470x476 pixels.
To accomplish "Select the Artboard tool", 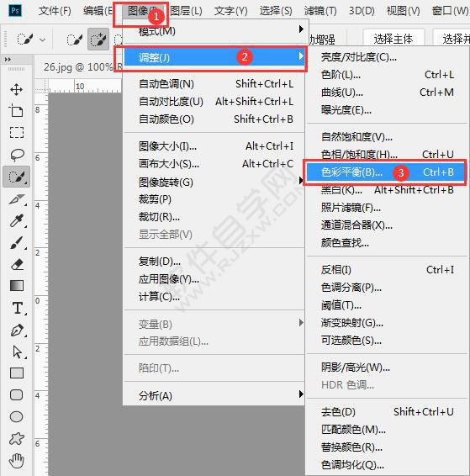I will coord(16,111).
